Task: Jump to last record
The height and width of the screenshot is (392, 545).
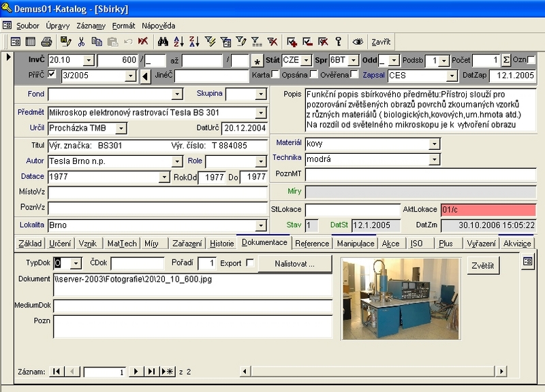Action: coord(151,372)
